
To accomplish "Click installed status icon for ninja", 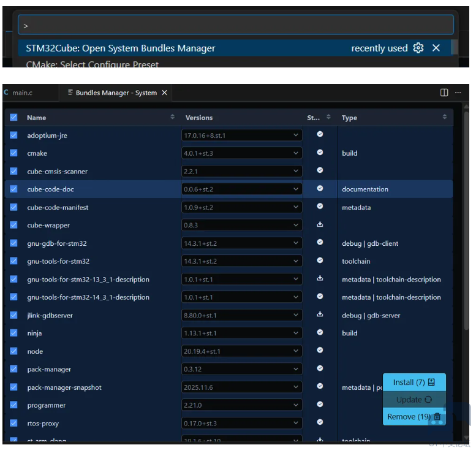I will coord(320,332).
